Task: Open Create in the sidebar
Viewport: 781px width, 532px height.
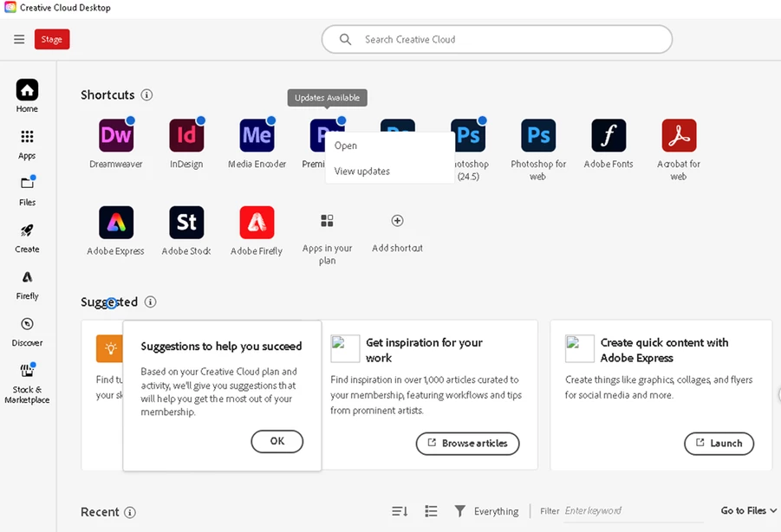Action: pos(27,238)
